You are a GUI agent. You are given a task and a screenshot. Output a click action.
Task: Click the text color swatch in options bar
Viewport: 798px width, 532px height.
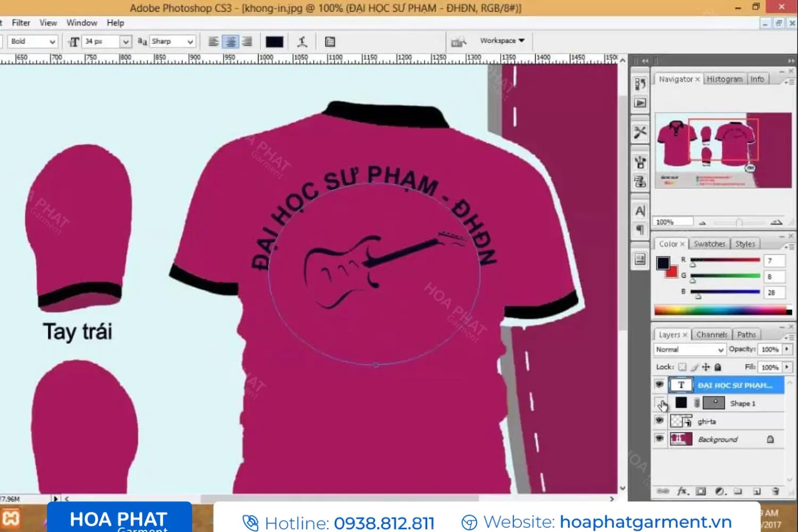[275, 41]
